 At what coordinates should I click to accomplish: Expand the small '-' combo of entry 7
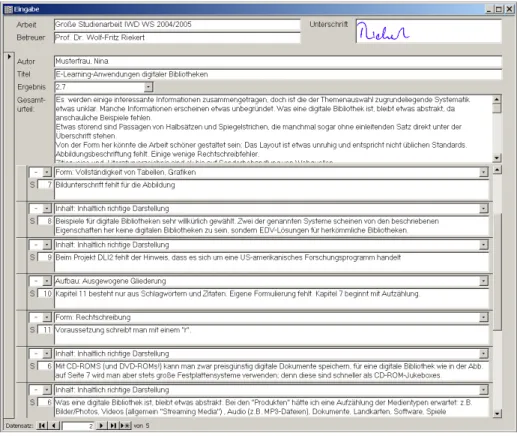[47, 172]
